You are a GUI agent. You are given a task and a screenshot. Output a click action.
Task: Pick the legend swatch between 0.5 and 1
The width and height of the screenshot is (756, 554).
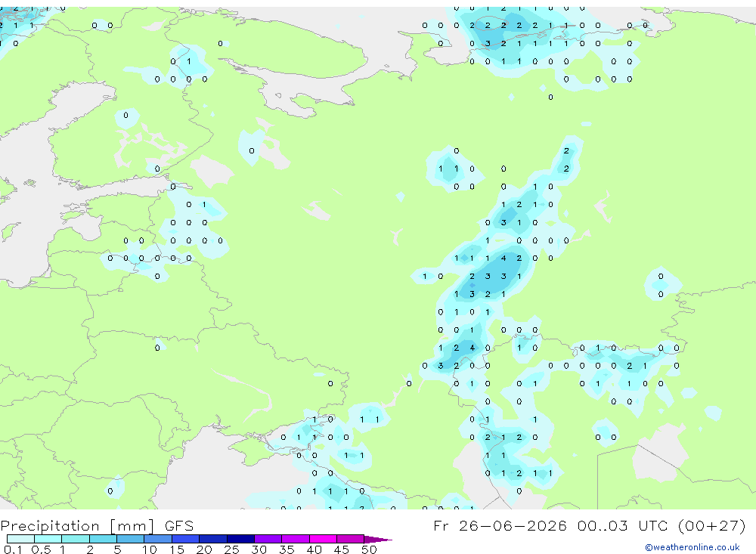[48, 539]
